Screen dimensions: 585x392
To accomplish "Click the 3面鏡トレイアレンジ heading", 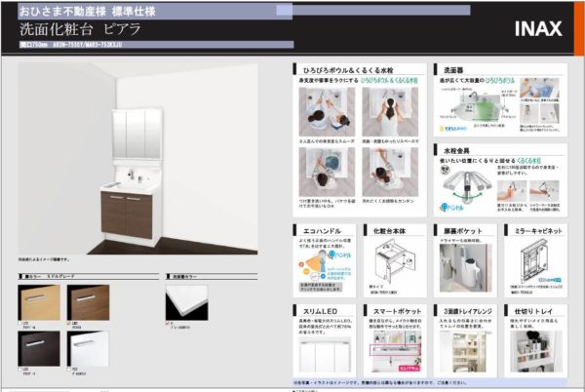I will tap(468, 311).
